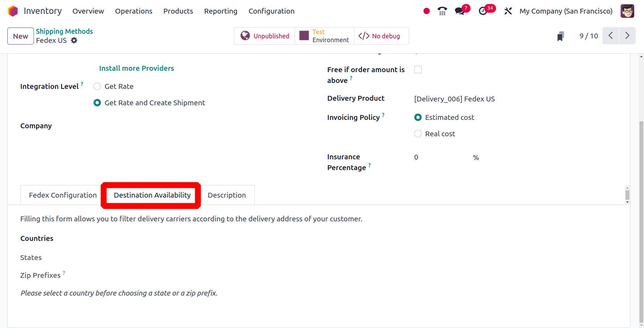Click the New button

tap(21, 36)
